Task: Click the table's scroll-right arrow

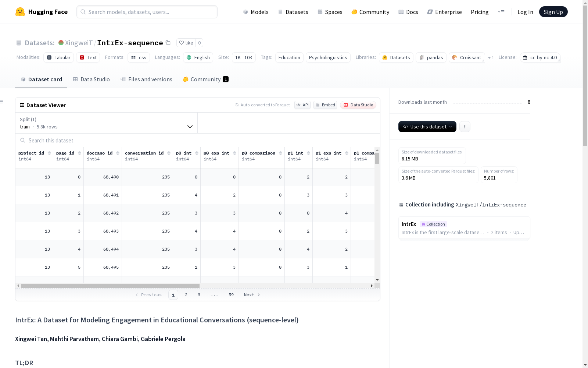Action: 372,286
